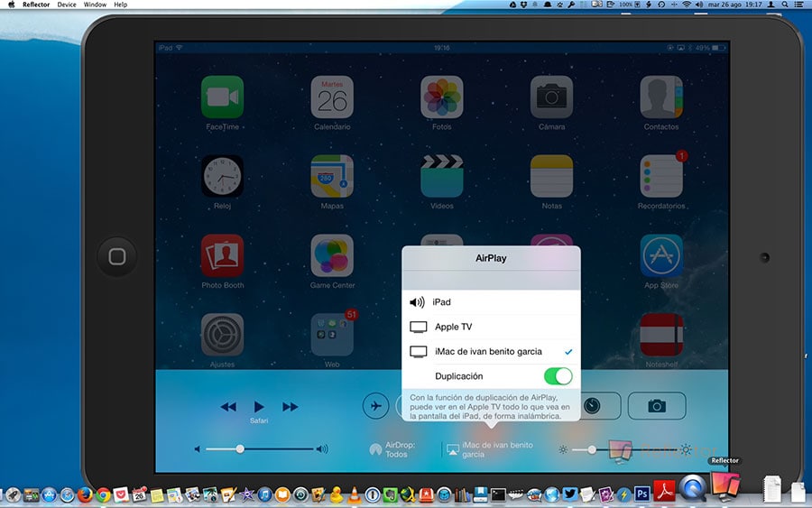Screen dimensions: 812x508
Task: Open the Help menu
Action: click(121, 5)
